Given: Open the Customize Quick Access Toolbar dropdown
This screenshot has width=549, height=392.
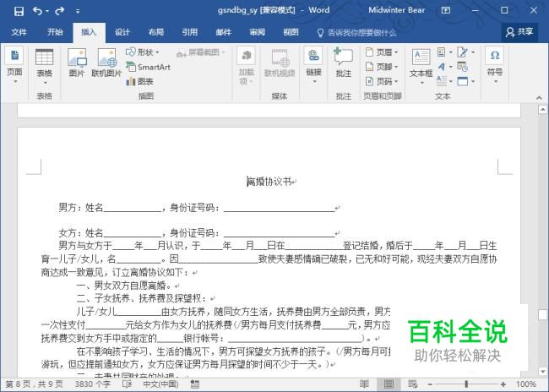Looking at the screenshot, I should click(x=78, y=11).
